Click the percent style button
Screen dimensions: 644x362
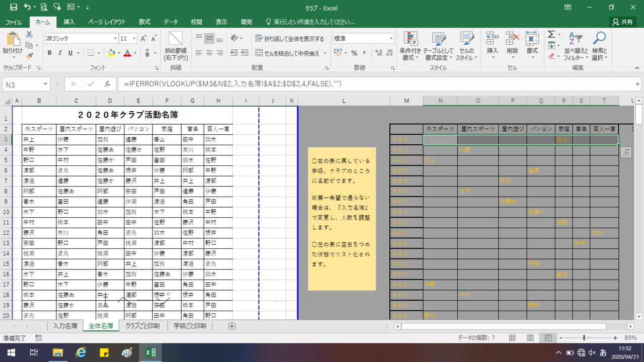pos(354,53)
